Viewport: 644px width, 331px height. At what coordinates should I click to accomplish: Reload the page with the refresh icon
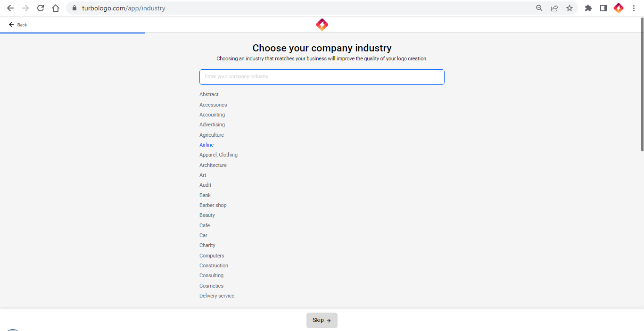(x=41, y=8)
